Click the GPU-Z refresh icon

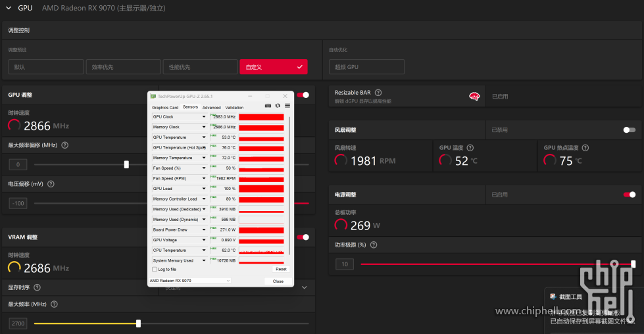[x=278, y=105]
